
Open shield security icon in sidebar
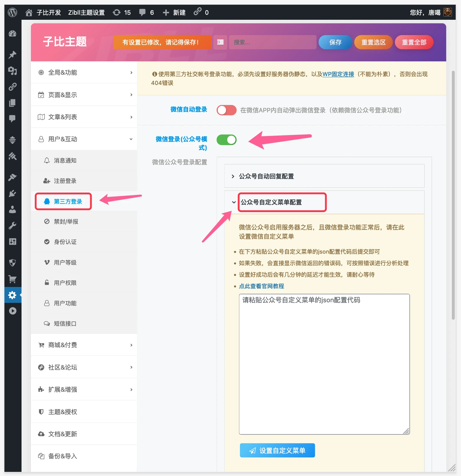point(12,263)
